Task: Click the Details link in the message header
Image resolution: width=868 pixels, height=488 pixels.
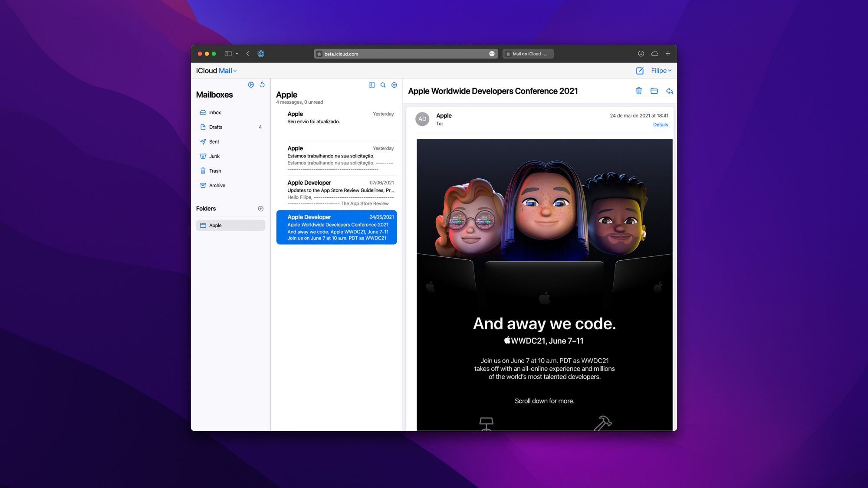Action: tap(660, 125)
